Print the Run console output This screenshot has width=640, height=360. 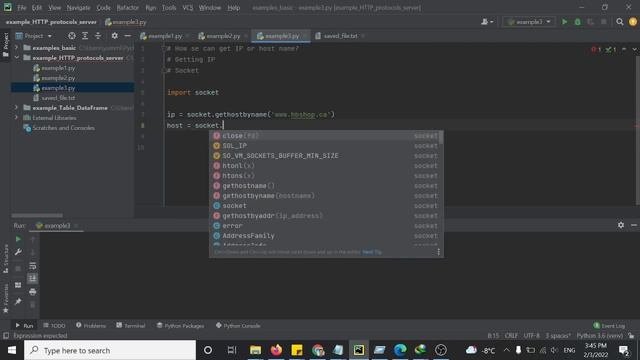33,292
